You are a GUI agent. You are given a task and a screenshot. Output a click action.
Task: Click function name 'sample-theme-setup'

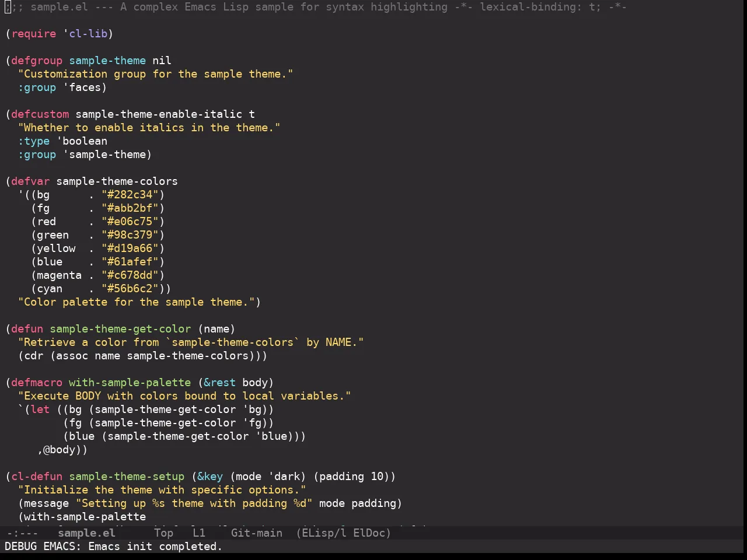[127, 477]
